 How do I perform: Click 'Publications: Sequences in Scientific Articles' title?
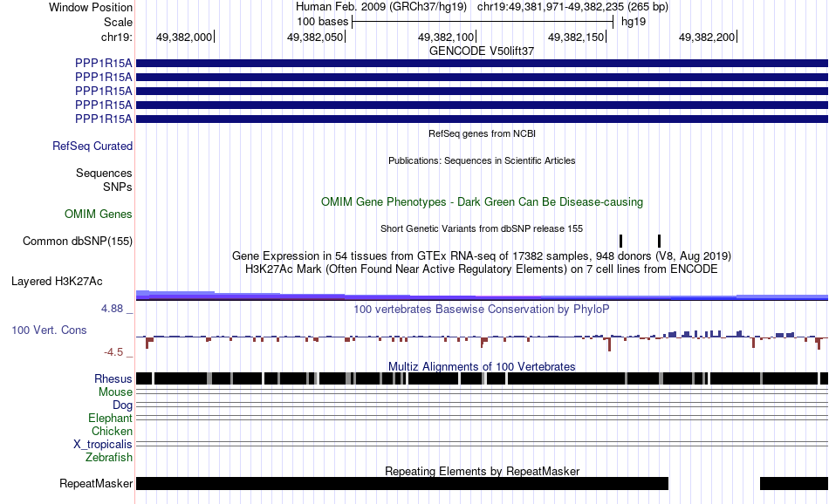(x=482, y=160)
